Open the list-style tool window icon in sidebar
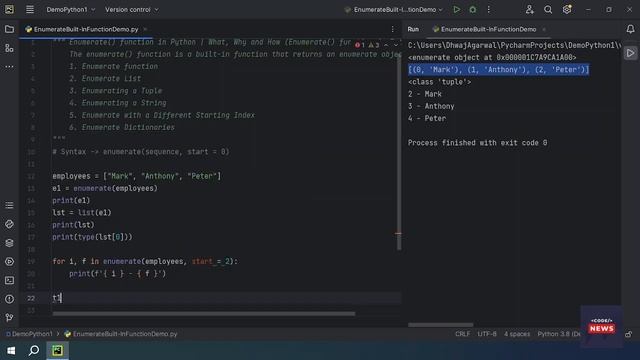 point(9,205)
